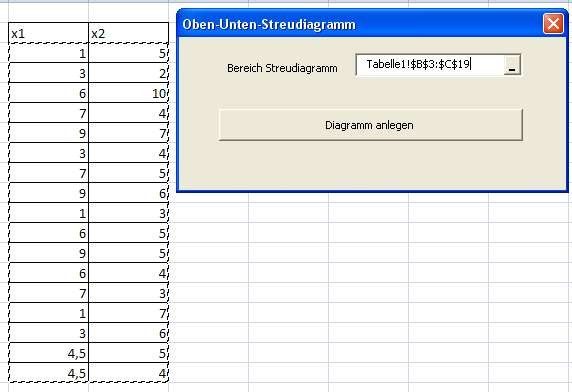The image size is (572, 392).
Task: Select the x2 cell 6 beside last 3
Action: coord(128,333)
